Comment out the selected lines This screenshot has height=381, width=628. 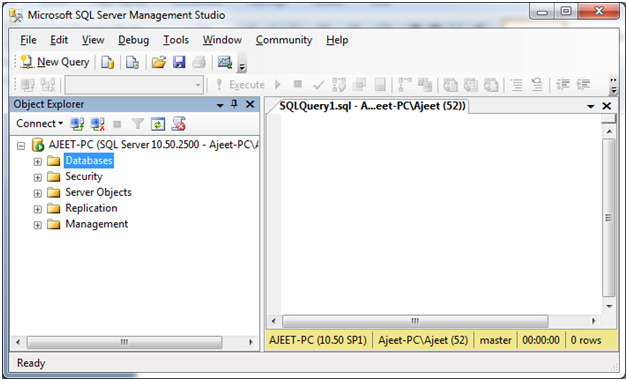tap(517, 85)
